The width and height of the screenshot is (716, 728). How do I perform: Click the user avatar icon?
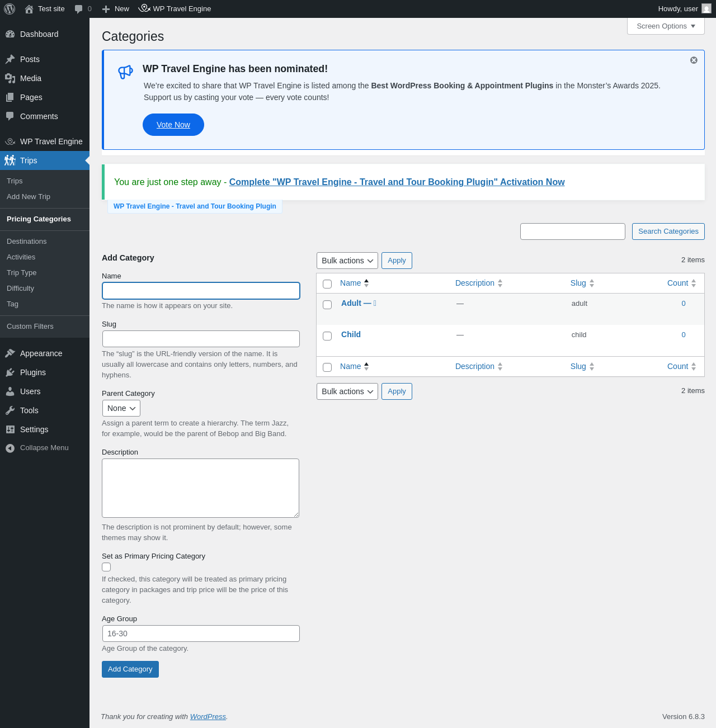click(706, 8)
